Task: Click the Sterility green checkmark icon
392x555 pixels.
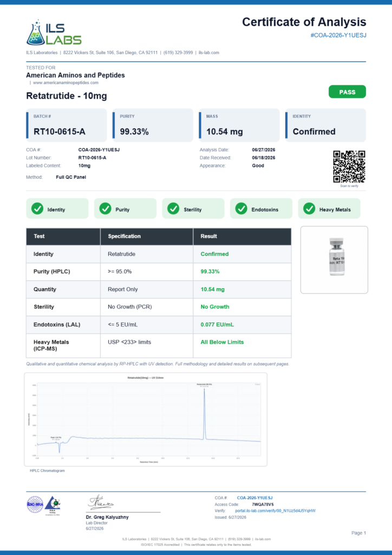Action: [x=173, y=209]
